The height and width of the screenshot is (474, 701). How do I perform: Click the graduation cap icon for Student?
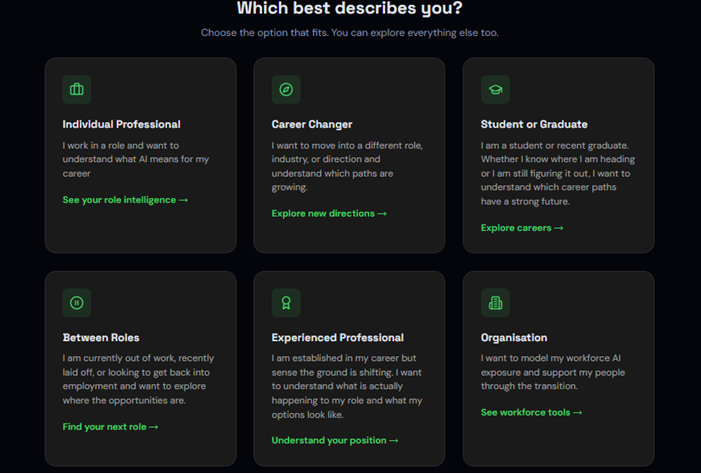pos(495,89)
